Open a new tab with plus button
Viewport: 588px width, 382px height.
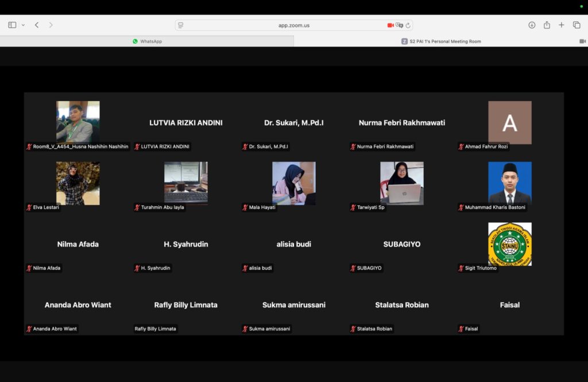tap(562, 25)
